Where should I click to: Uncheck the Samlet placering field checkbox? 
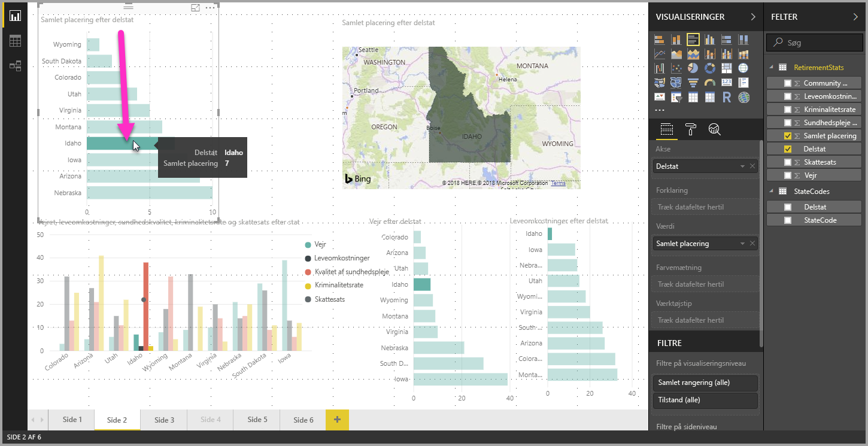[788, 136]
